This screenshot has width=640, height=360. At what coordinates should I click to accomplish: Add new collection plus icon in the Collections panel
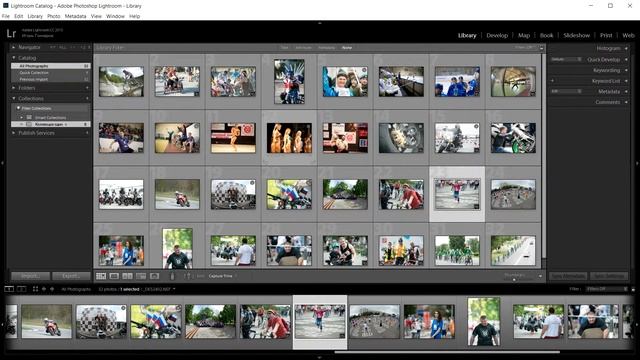pyautogui.click(x=87, y=98)
